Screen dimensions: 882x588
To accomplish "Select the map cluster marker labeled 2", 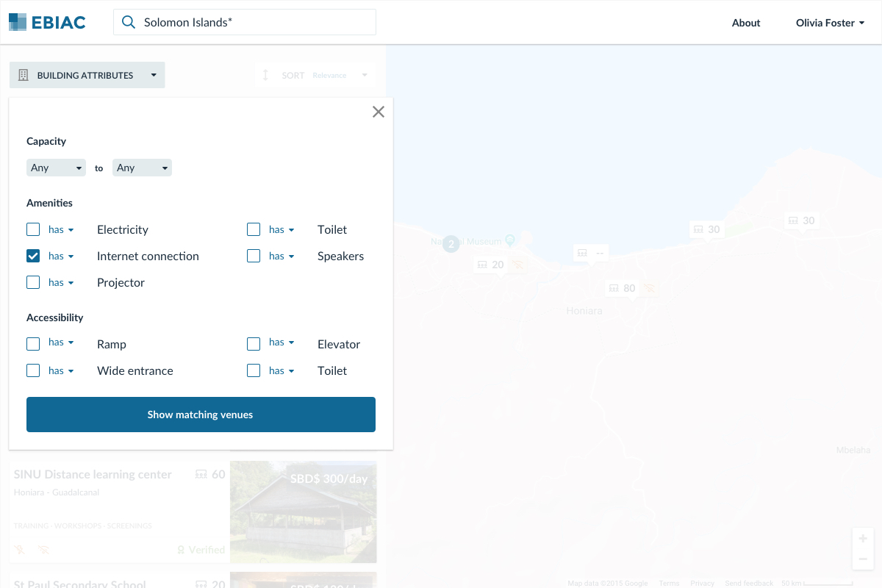I will (x=451, y=243).
